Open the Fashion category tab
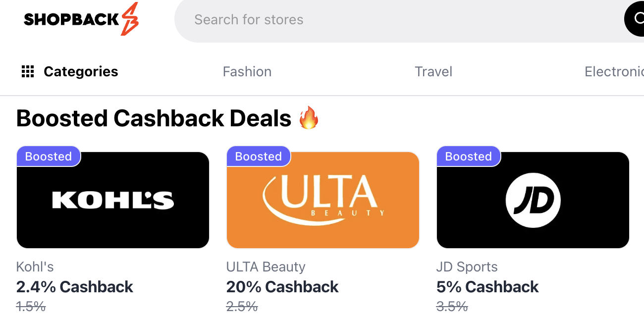Image resolution: width=644 pixels, height=321 pixels. coord(247,72)
